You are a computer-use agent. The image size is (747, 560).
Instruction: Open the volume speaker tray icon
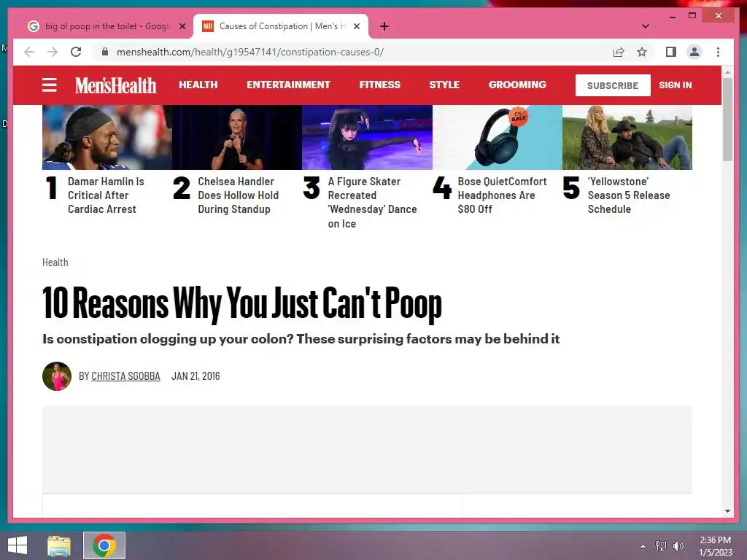[678, 545]
